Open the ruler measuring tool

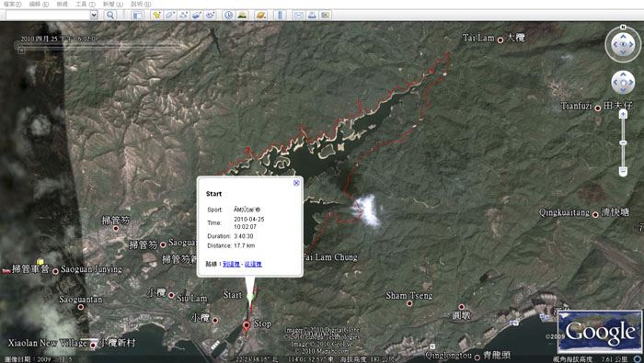tap(280, 16)
